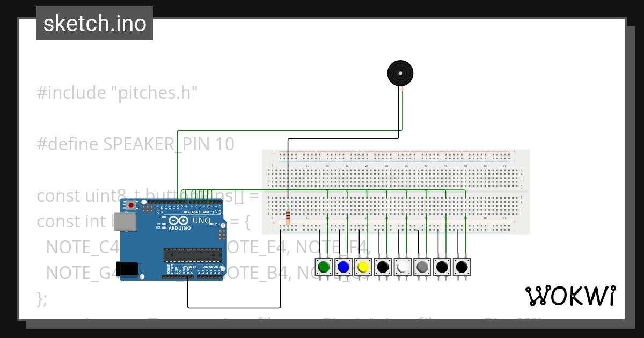The height and width of the screenshot is (338, 644).
Task: Select the sketch.ino tab
Action: [94, 23]
